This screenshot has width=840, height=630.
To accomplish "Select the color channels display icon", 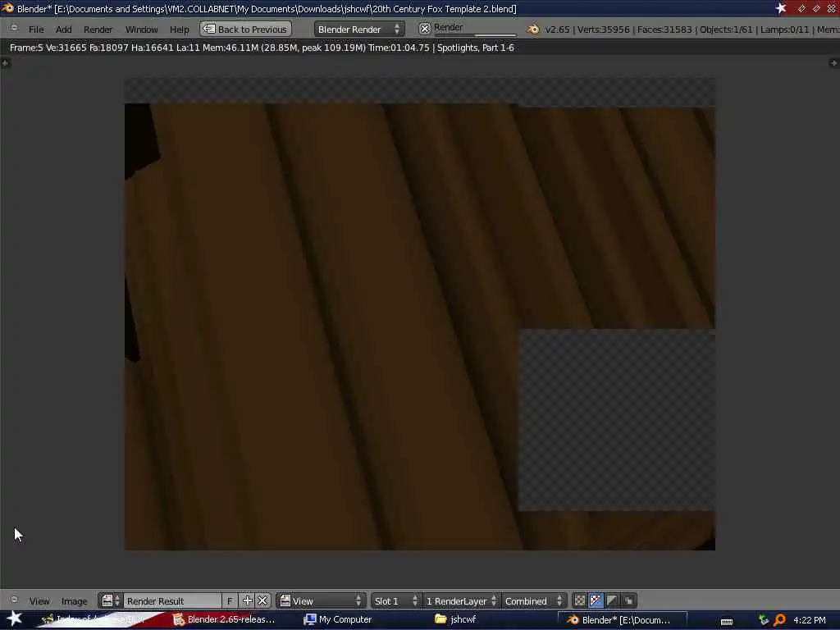I will click(x=580, y=600).
